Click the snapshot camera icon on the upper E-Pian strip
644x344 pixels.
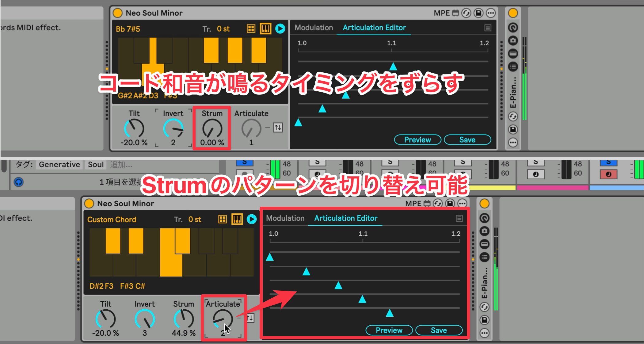(x=513, y=40)
